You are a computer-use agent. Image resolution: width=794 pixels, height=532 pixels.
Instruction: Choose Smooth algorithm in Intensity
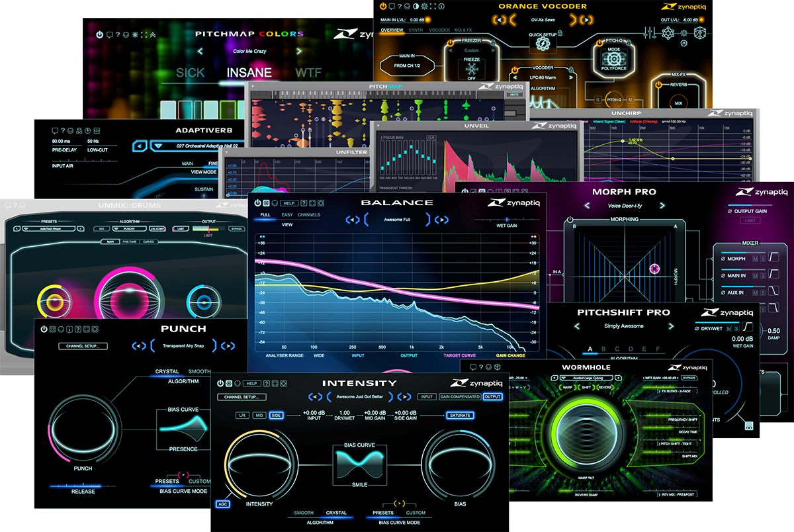[x=304, y=513]
